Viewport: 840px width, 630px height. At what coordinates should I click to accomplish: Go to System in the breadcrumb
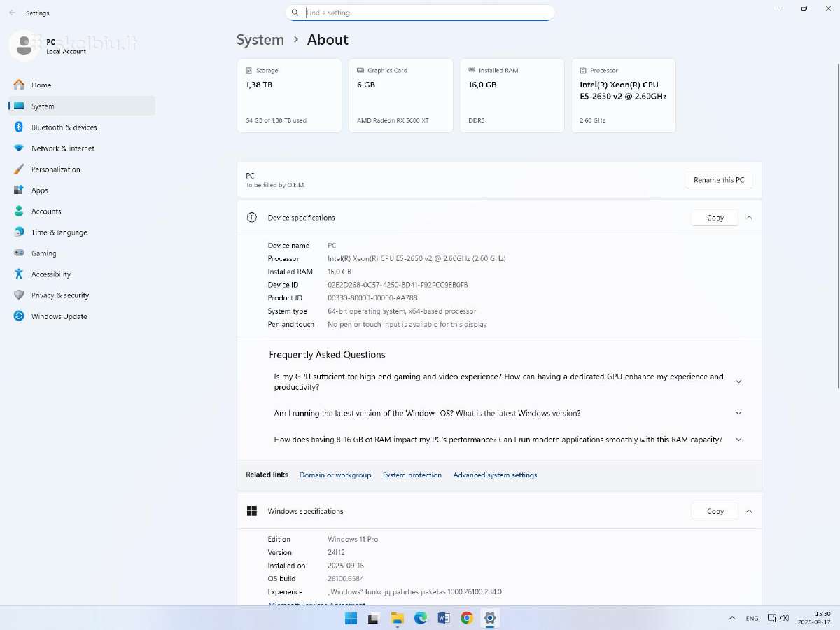click(260, 40)
